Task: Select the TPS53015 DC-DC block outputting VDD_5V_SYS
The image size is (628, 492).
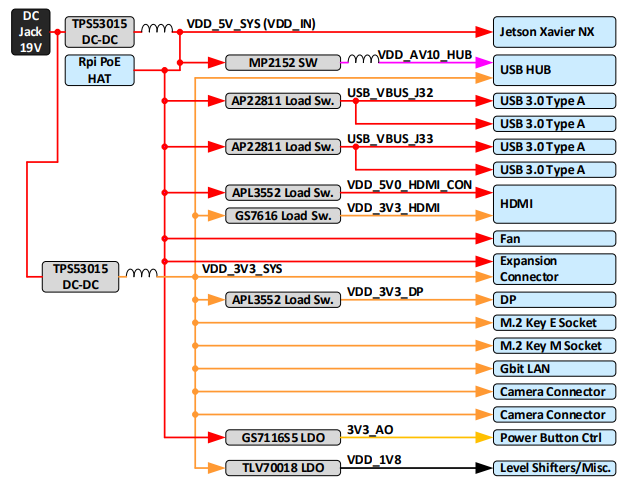Action: pos(99,32)
